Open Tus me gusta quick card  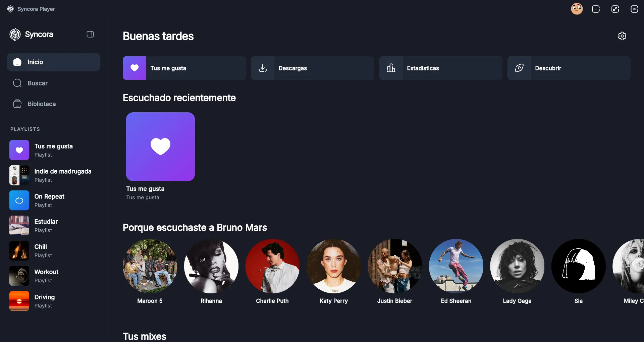(184, 68)
